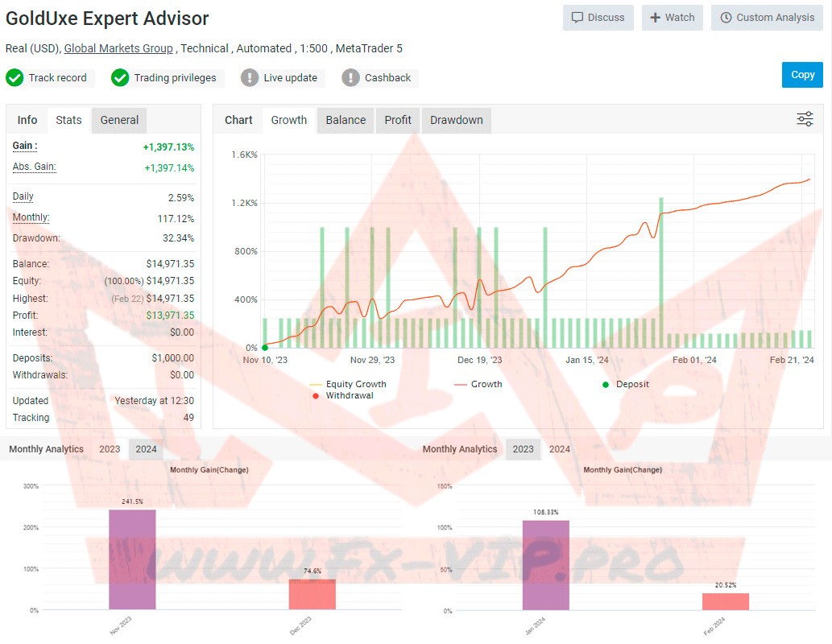Switch to the Balance chart tab
The image size is (832, 644).
point(346,120)
